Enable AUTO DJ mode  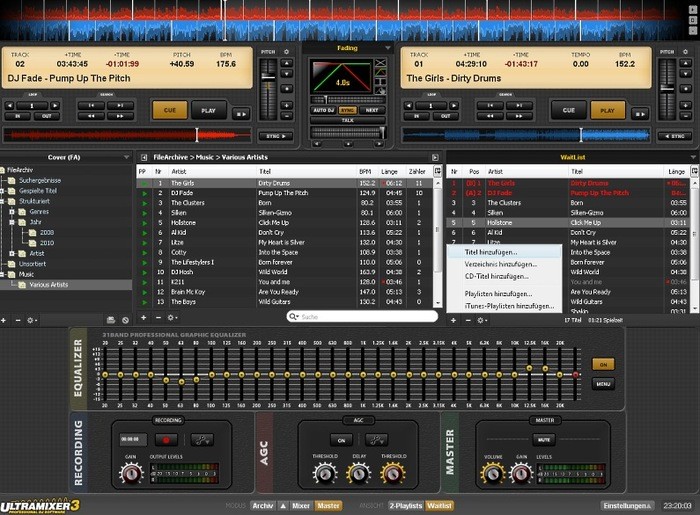coord(323,110)
